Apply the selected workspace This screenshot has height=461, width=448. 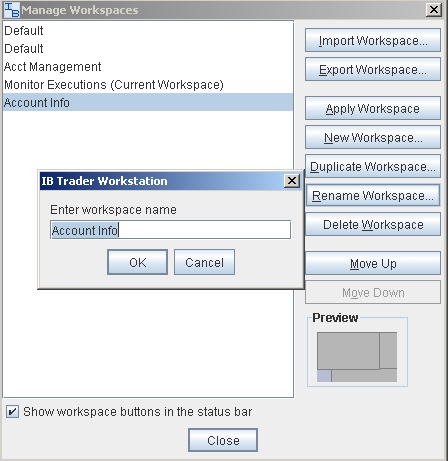pos(373,108)
